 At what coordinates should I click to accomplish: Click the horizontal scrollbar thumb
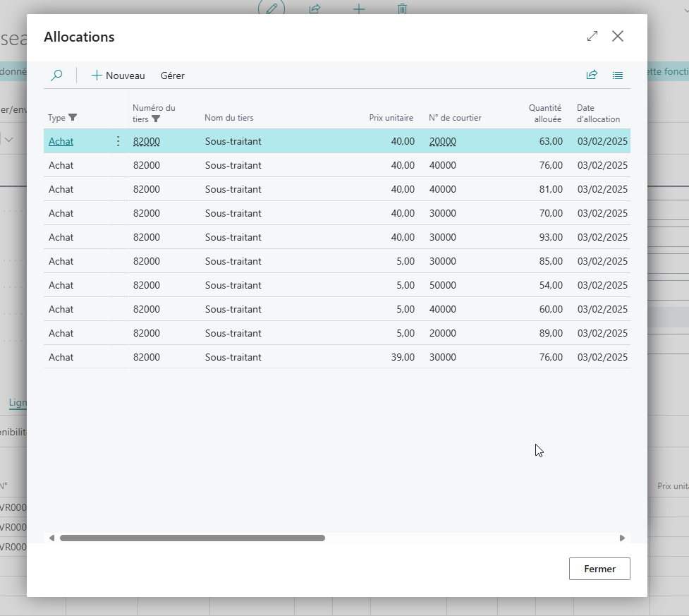[x=193, y=538]
